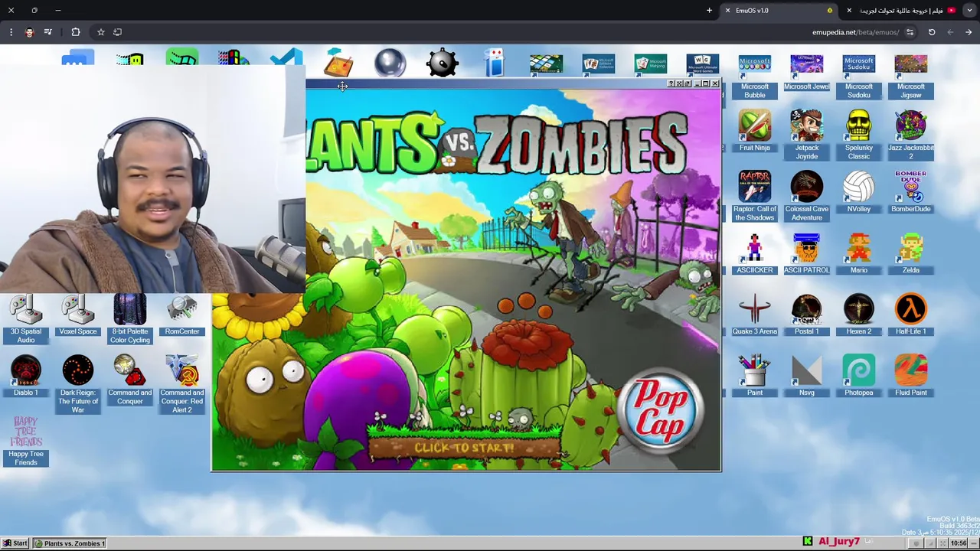980x551 pixels.
Task: Launch the NVolley volleyball icon
Action: click(858, 192)
